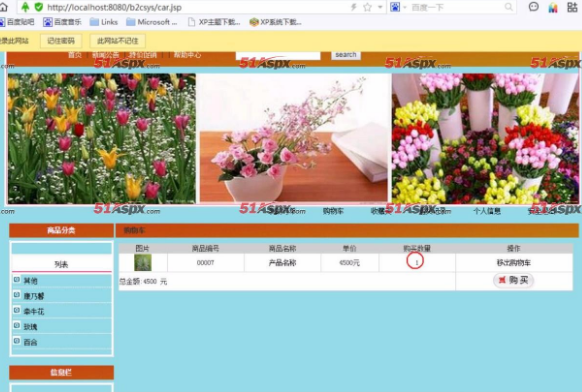Click the 此网站不记住 button
Viewport: 582px width, 392px height.
click(x=118, y=41)
